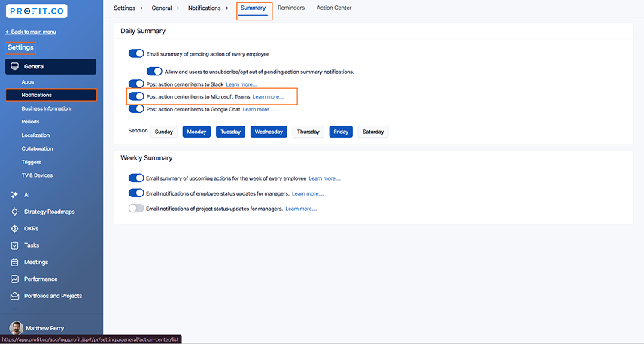
Task: Switch to the Reminders tab
Action: (291, 8)
